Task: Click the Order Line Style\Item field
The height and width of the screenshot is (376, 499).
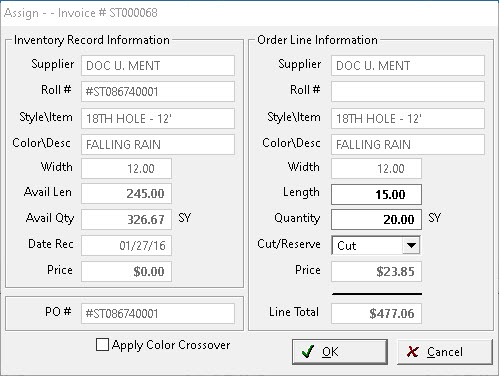Action: click(408, 118)
